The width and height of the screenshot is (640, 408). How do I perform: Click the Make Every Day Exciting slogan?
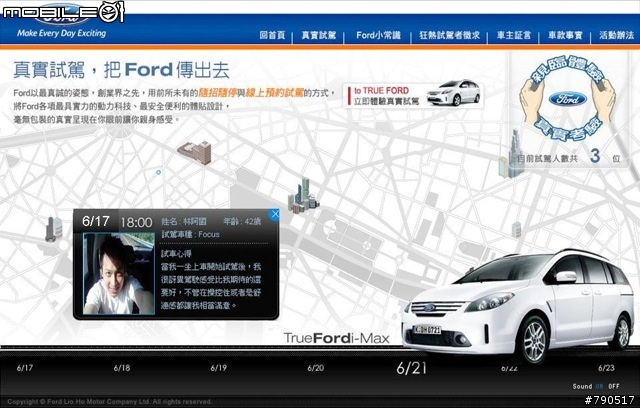[x=61, y=33]
